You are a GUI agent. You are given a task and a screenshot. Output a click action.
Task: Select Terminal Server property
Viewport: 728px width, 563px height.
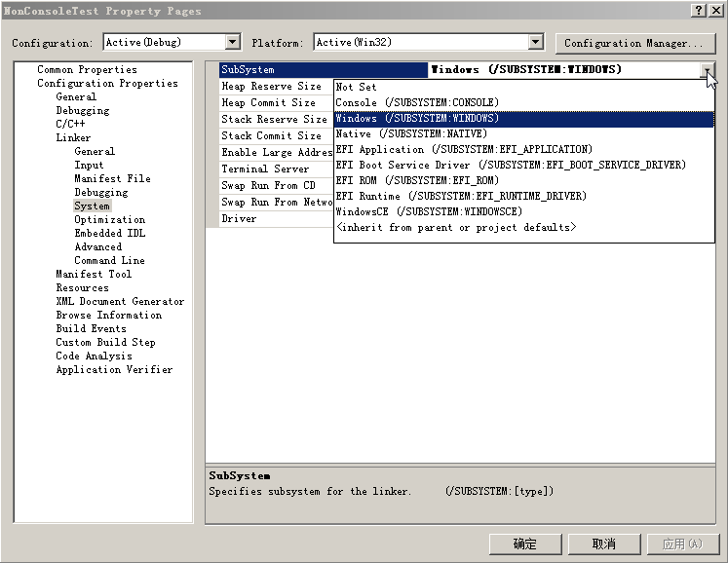[277, 169]
